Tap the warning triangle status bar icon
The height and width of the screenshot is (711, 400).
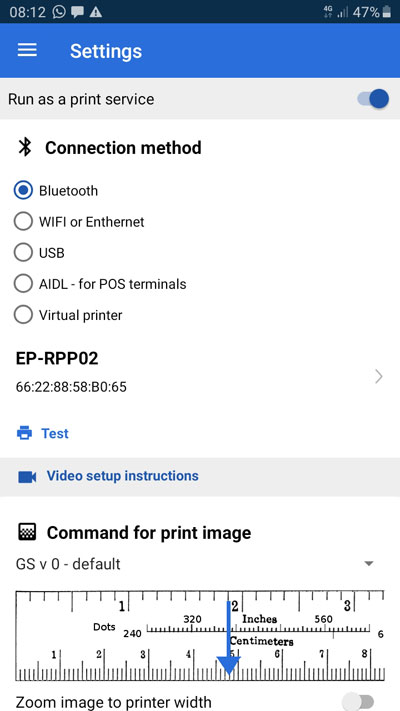tap(96, 12)
